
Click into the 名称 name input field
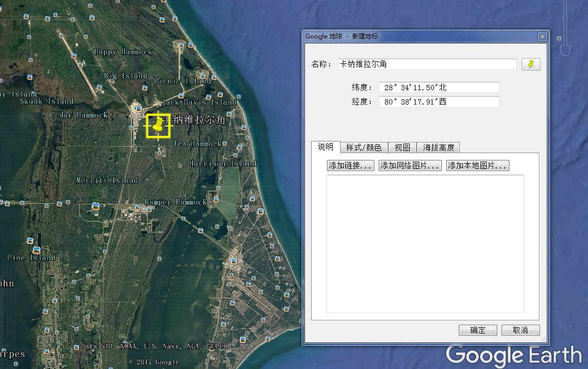pos(427,64)
